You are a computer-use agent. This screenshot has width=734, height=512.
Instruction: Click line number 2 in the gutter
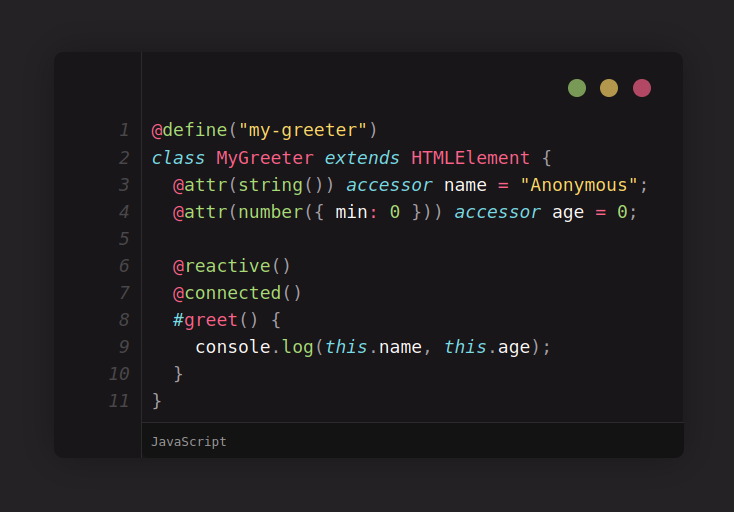click(x=124, y=158)
